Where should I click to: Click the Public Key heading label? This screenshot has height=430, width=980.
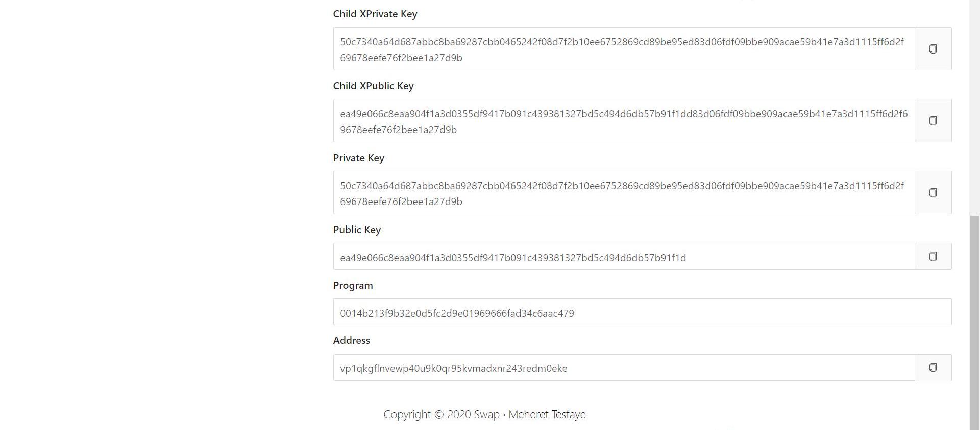(x=357, y=230)
